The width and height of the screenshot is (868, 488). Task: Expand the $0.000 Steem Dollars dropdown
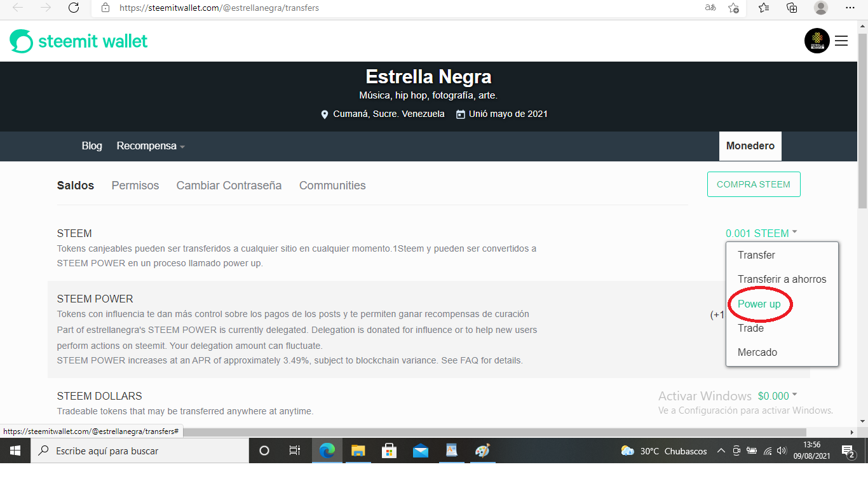[778, 396]
